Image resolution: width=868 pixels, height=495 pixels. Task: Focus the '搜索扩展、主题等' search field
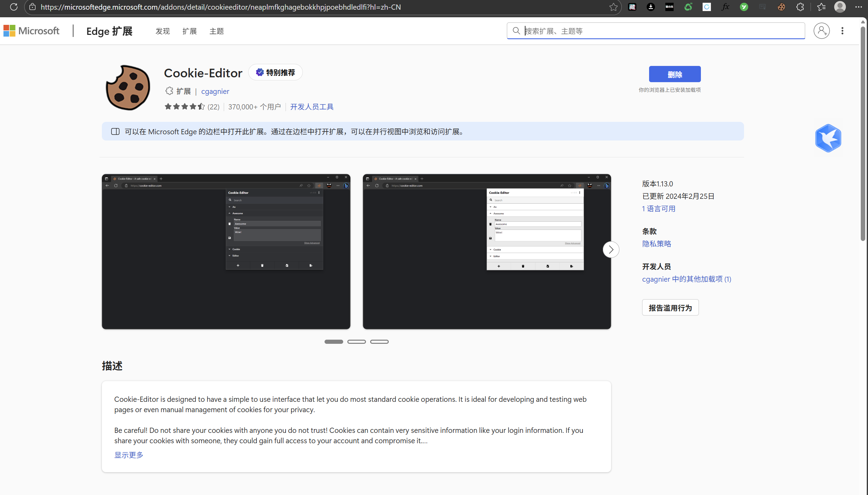click(656, 31)
